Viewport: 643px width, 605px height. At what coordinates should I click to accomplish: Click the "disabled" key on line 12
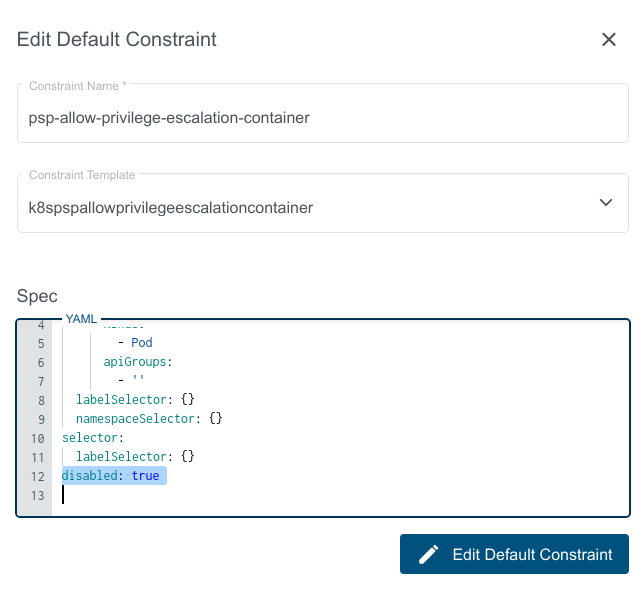point(89,476)
